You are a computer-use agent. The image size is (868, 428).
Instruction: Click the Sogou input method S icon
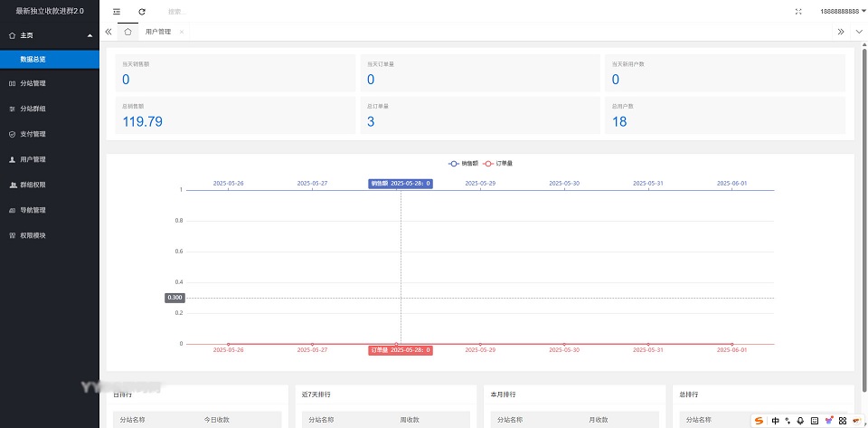pyautogui.click(x=759, y=420)
